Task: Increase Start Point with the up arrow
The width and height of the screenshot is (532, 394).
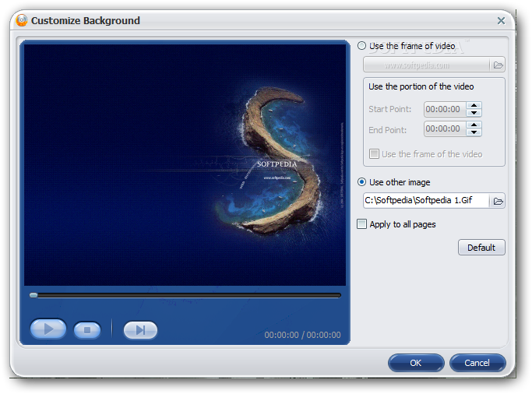Action: (x=474, y=105)
